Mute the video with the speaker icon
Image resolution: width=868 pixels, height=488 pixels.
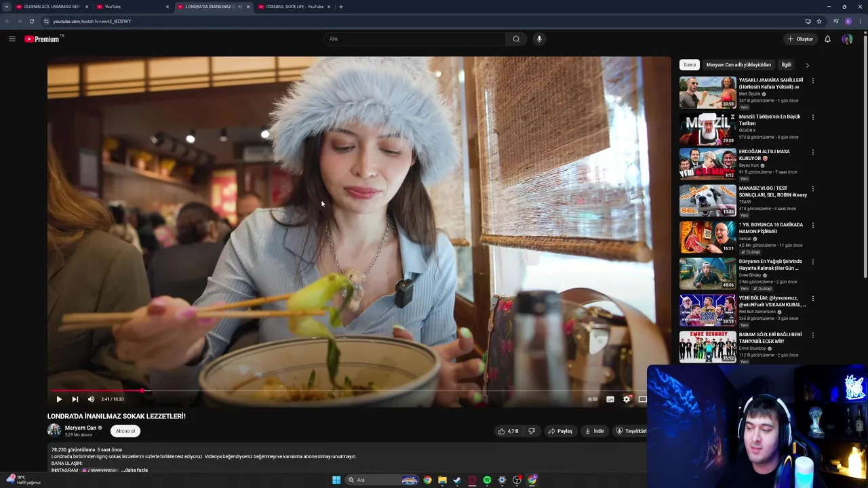[91, 399]
